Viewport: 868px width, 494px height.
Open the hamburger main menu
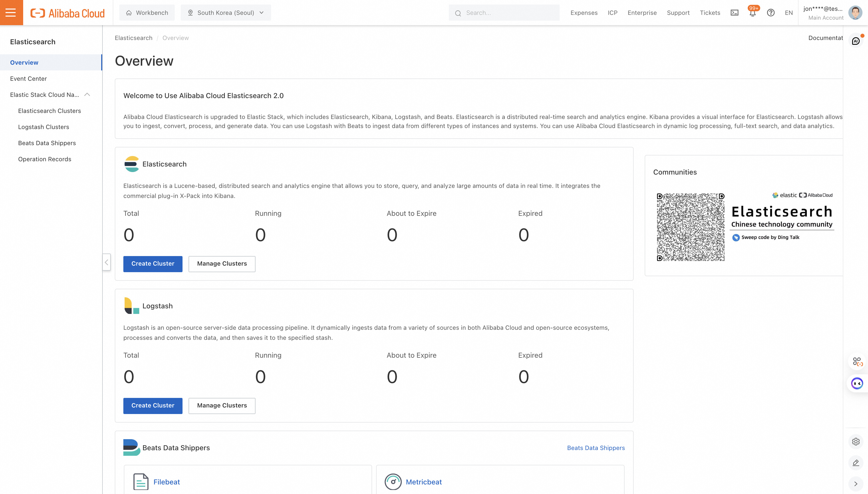click(11, 13)
